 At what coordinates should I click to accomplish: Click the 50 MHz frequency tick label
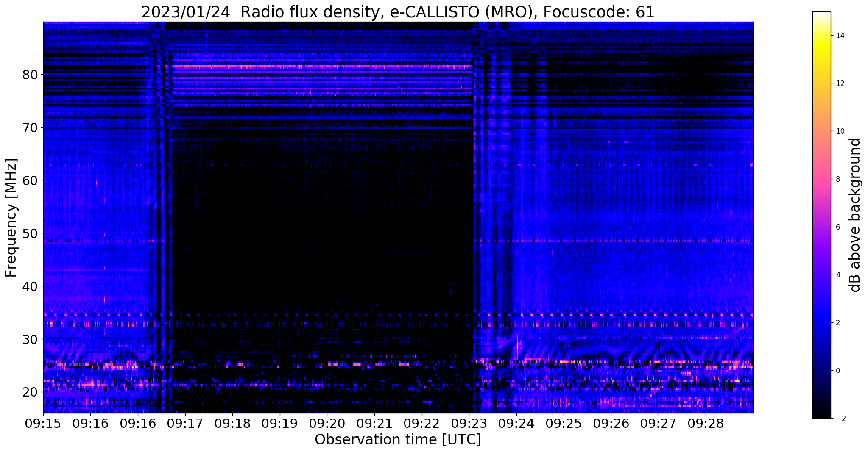[x=30, y=233]
